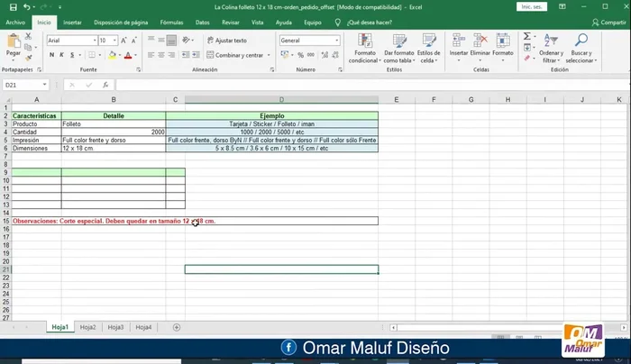Open the text orientation options

[x=187, y=40]
